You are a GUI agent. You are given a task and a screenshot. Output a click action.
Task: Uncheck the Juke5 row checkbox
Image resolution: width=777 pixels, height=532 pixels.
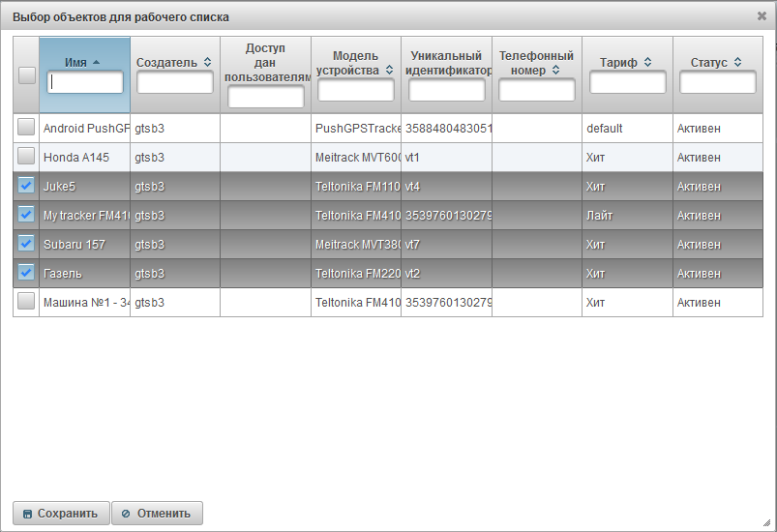tap(26, 186)
